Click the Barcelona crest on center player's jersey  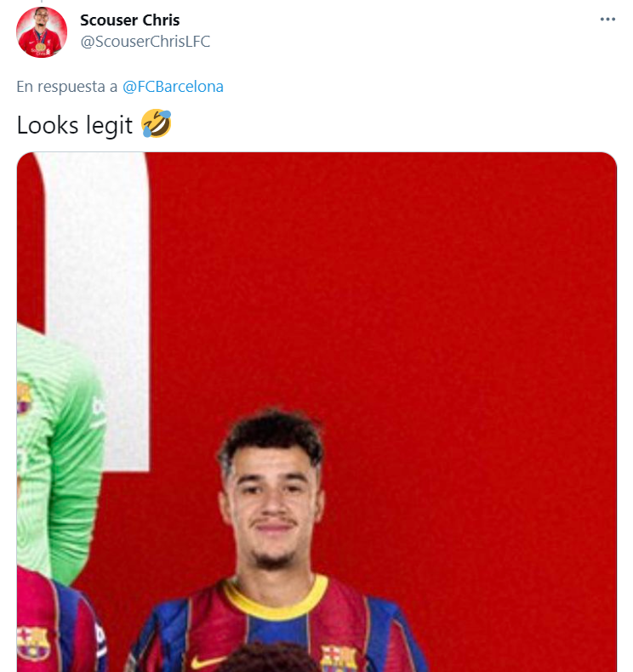pos(338,658)
